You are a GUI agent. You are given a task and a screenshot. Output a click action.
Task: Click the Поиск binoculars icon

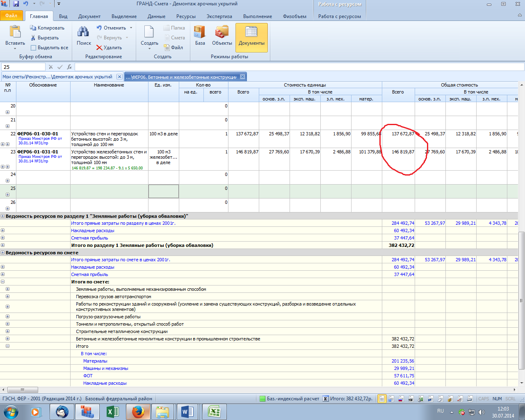(84, 32)
